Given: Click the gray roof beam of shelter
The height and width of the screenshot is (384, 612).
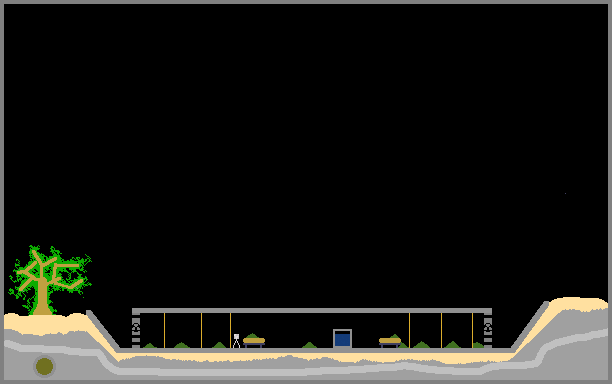Looking at the screenshot, I should (312, 311).
